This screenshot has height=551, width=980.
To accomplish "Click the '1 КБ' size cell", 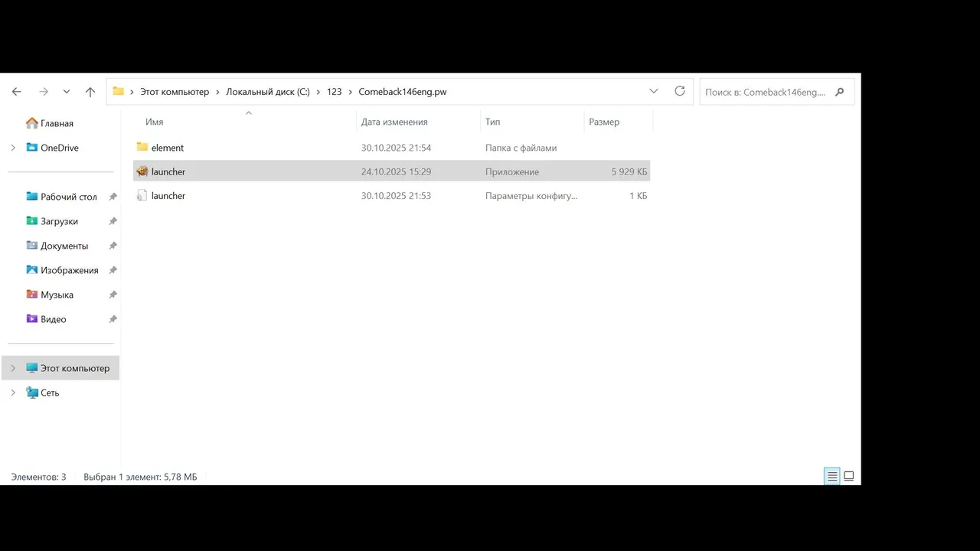I will [x=639, y=196].
